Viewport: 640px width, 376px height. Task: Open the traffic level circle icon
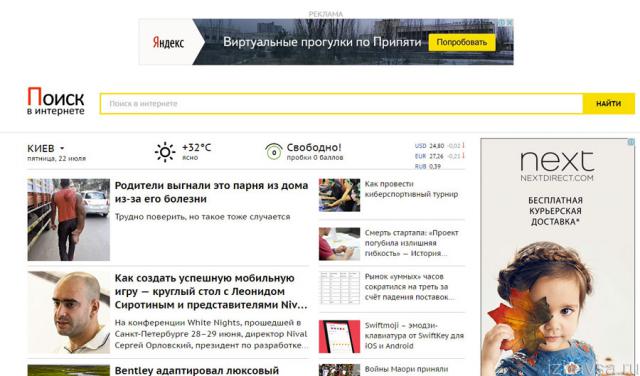click(x=274, y=152)
